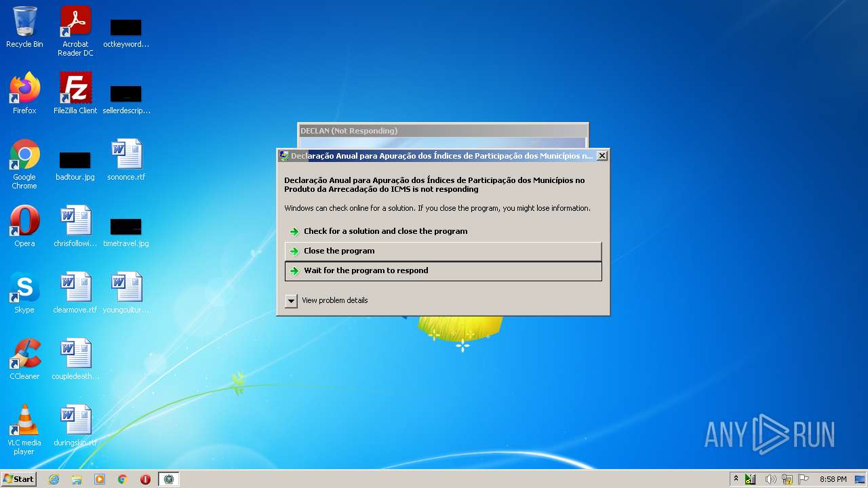868x488 pixels.
Task: Launch Opera desktop shortcut
Action: click(24, 226)
